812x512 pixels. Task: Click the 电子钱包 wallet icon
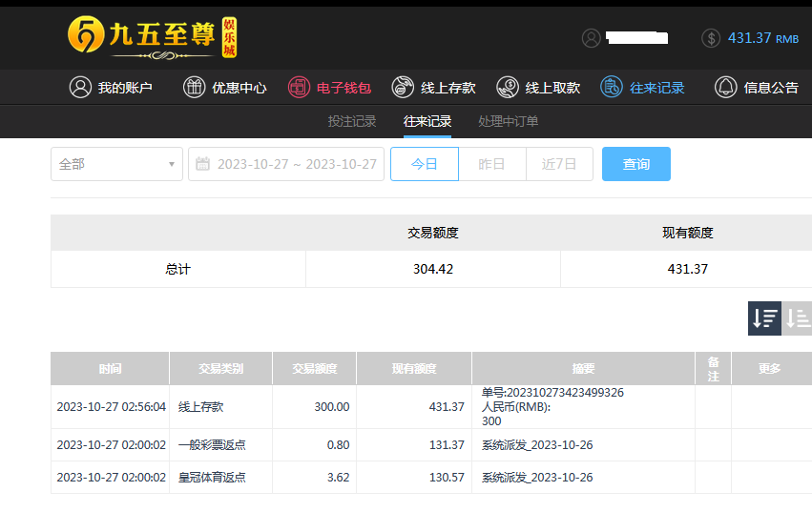coord(300,88)
